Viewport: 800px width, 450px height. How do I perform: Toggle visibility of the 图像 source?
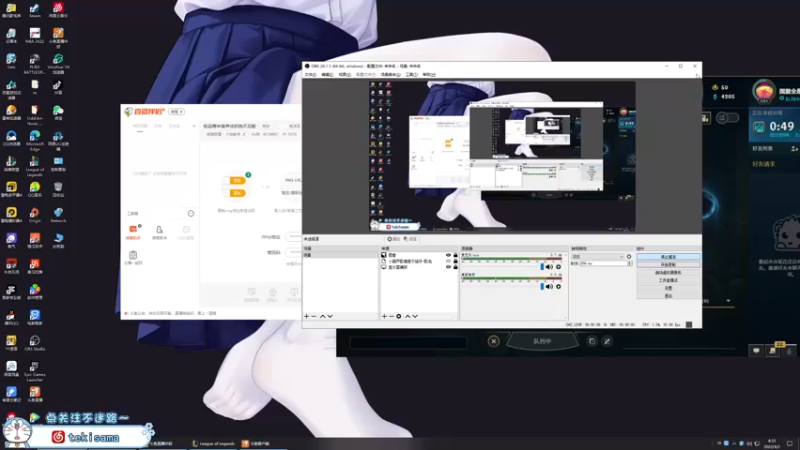pos(448,255)
